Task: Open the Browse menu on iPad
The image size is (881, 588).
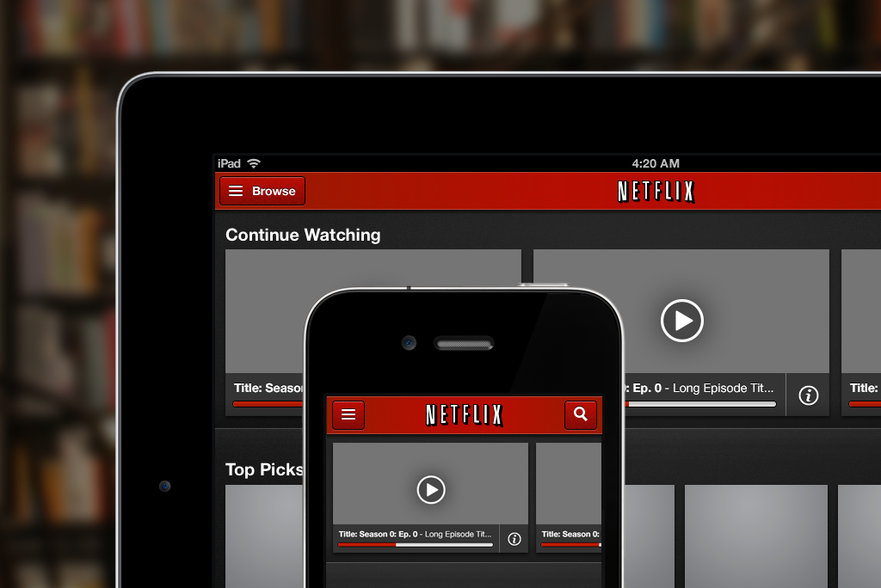Action: tap(262, 191)
